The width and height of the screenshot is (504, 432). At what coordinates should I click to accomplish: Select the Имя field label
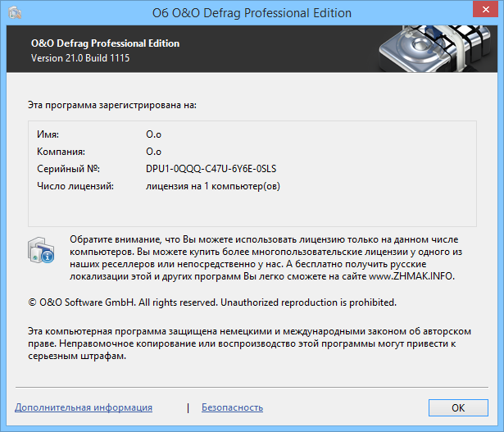click(x=48, y=134)
